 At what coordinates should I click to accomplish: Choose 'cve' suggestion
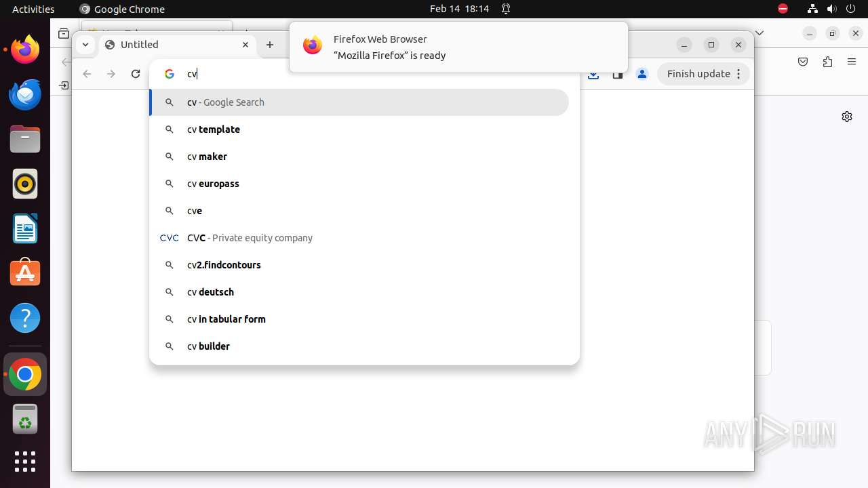[x=359, y=211]
